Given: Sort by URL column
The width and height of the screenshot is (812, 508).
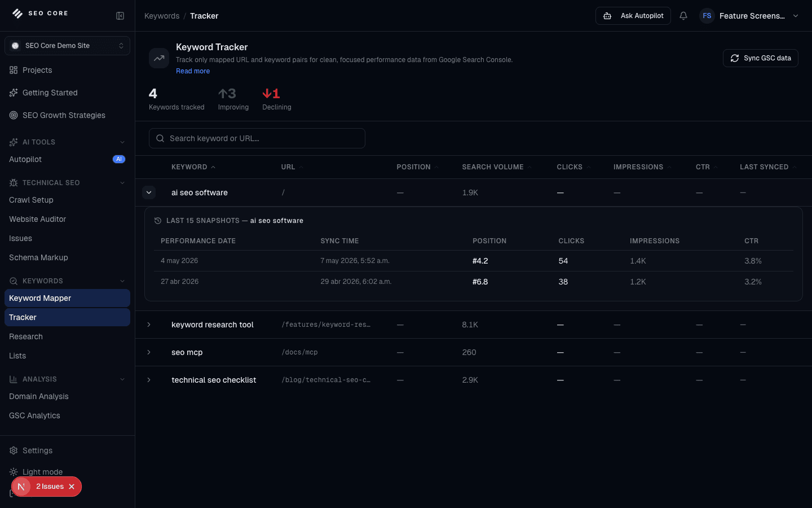Looking at the screenshot, I should (x=292, y=167).
